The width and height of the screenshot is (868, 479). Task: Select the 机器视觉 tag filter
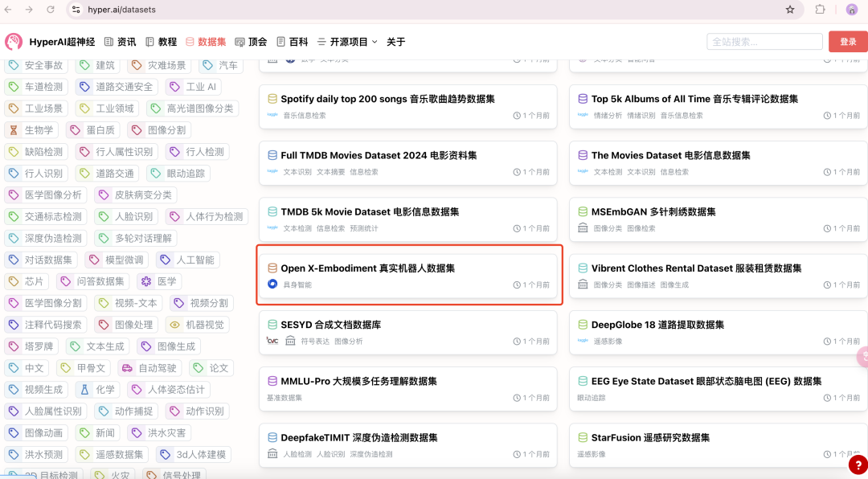click(197, 325)
